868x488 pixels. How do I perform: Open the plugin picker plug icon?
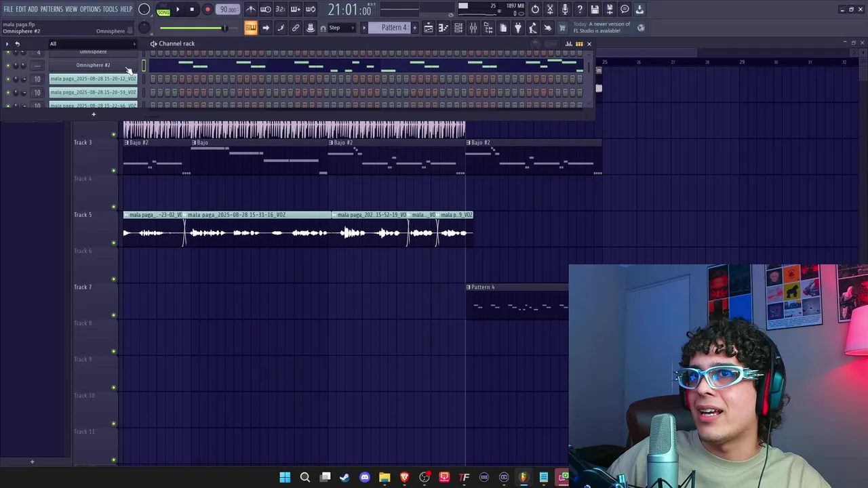coord(518,28)
